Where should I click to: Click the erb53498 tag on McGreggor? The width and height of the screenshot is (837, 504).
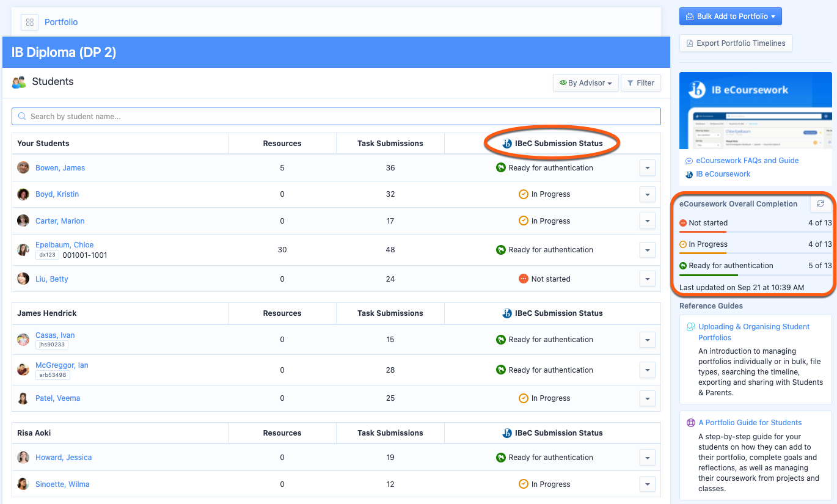click(x=52, y=375)
